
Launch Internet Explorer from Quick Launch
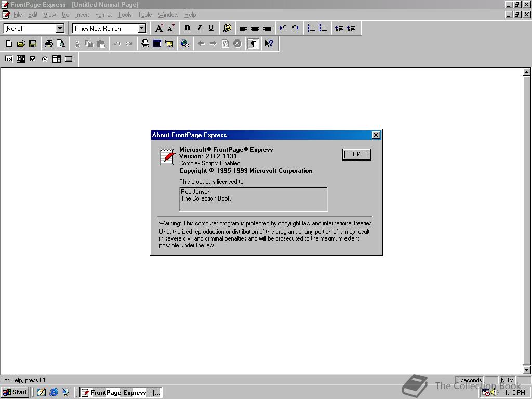(x=54, y=392)
